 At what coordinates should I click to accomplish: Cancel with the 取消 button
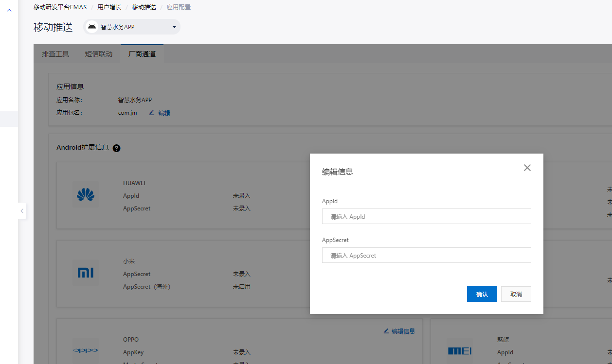point(516,294)
